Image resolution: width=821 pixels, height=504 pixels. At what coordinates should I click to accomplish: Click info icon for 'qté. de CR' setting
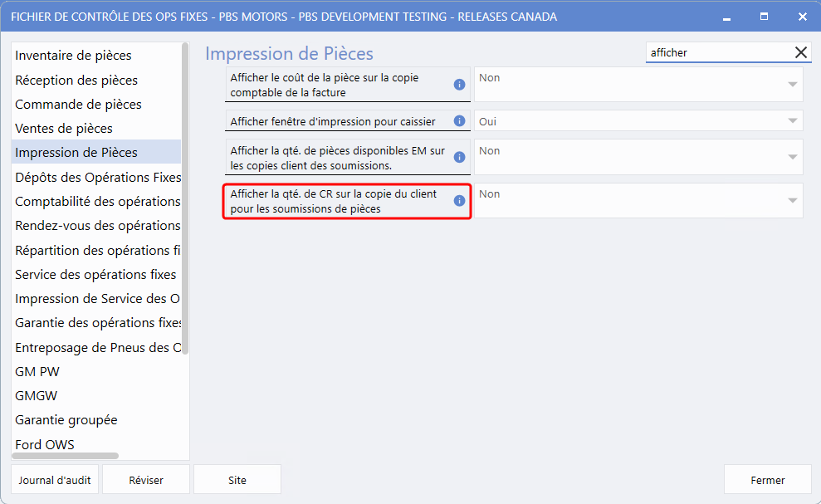pos(459,201)
